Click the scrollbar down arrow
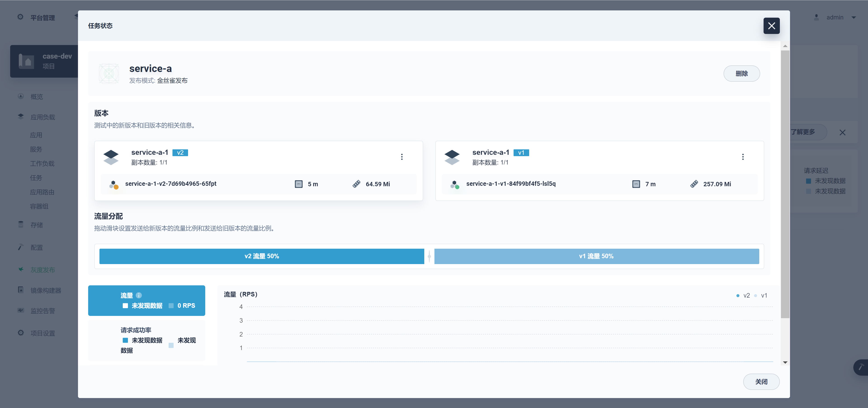This screenshot has height=408, width=868. pyautogui.click(x=785, y=363)
